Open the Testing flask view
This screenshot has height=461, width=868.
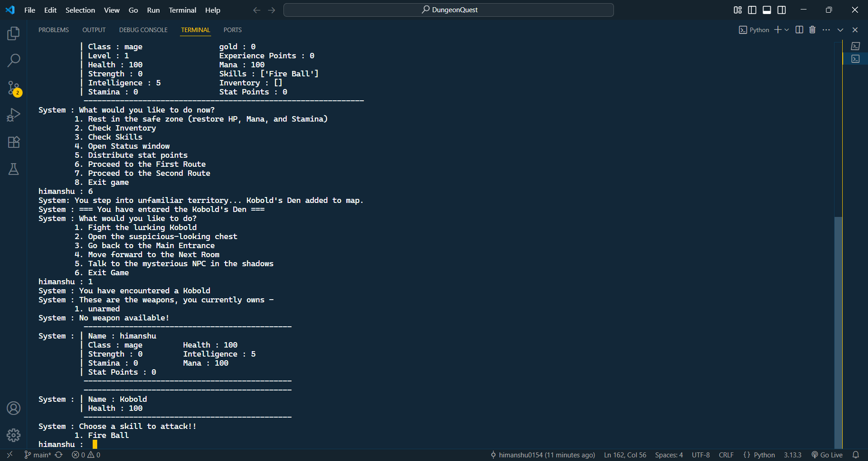[x=14, y=169]
